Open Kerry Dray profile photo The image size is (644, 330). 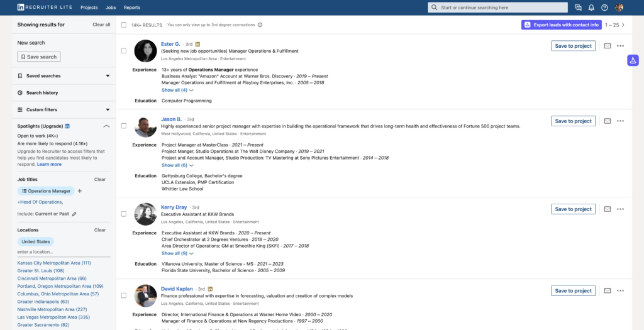[x=145, y=214]
